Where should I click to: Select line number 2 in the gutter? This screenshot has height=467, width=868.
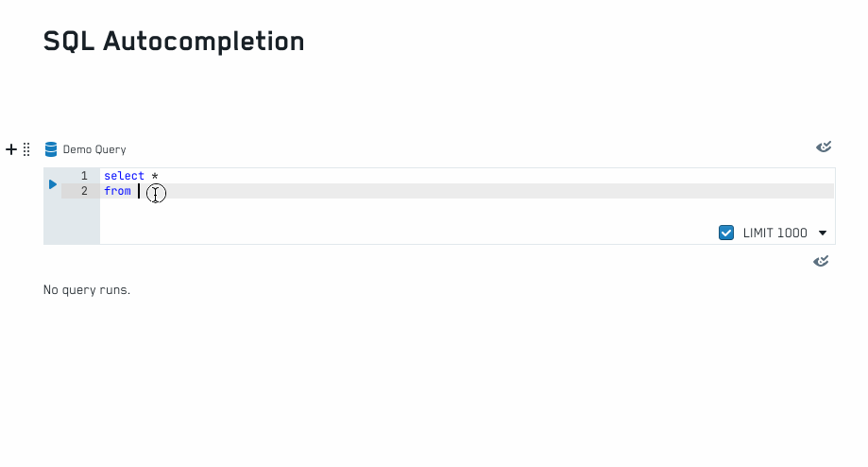[84, 191]
